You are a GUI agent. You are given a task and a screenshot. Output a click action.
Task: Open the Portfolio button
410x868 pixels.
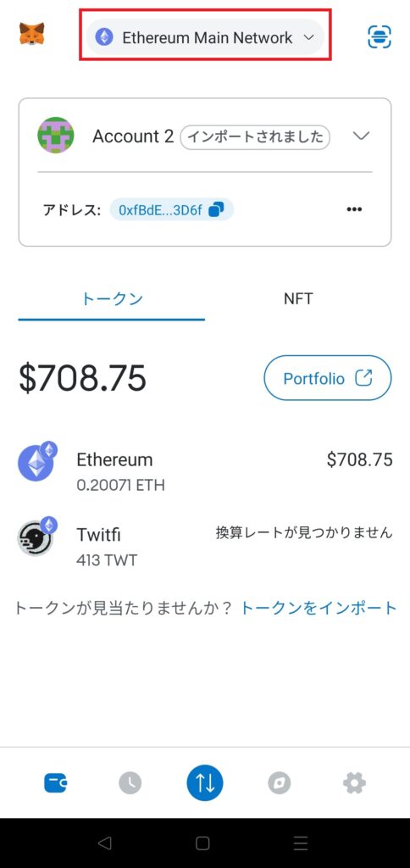pyautogui.click(x=328, y=378)
